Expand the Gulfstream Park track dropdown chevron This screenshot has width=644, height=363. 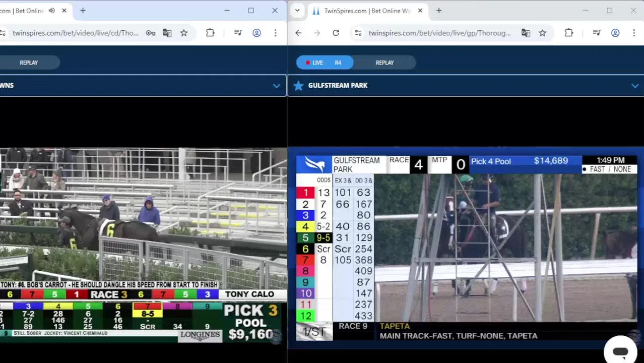[x=635, y=86]
